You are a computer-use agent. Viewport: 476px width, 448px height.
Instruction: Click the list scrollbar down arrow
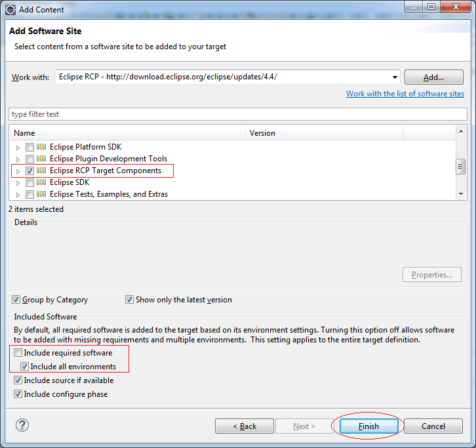(461, 193)
